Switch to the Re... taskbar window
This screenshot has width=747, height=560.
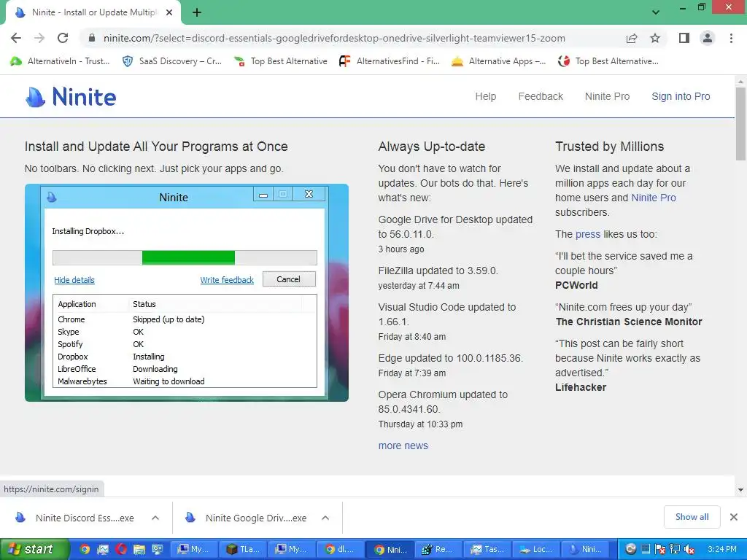point(438,550)
